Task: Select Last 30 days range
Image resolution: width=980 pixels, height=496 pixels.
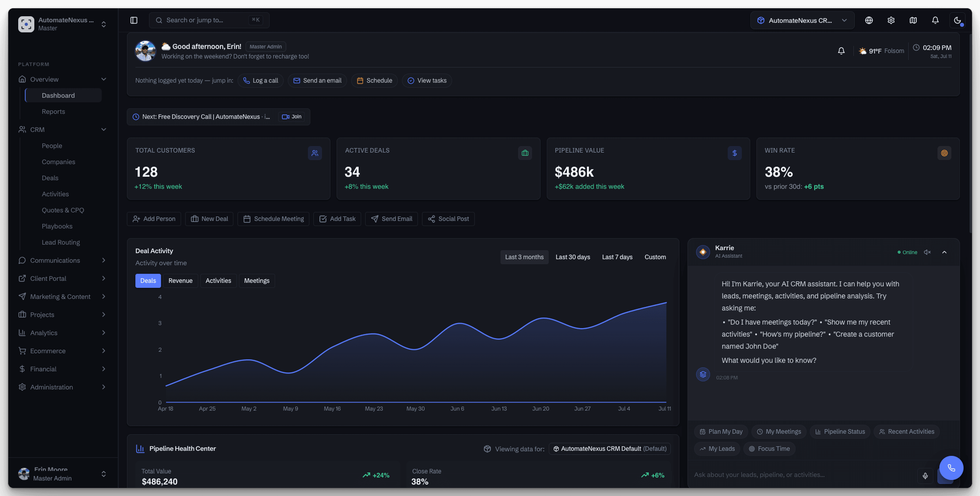Action: 572,257
